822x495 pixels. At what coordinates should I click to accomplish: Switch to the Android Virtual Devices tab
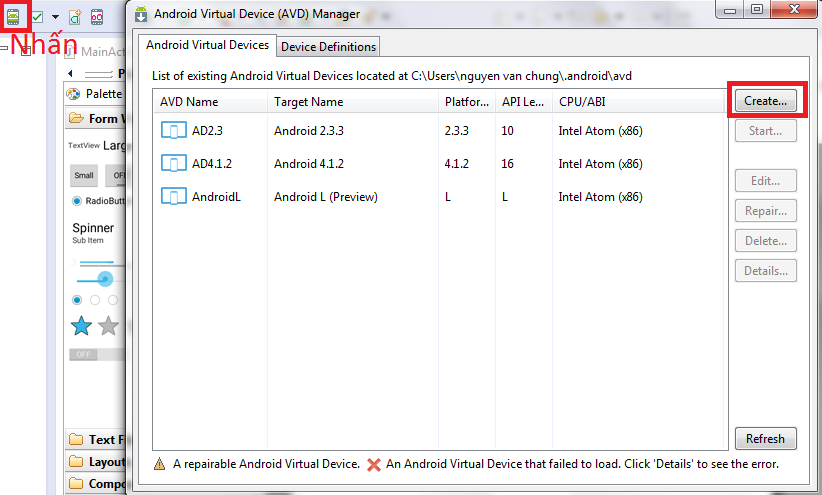207,45
